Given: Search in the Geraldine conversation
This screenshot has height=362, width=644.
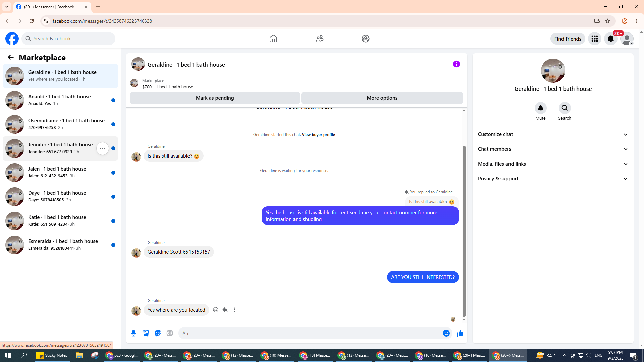Looking at the screenshot, I should (x=565, y=108).
